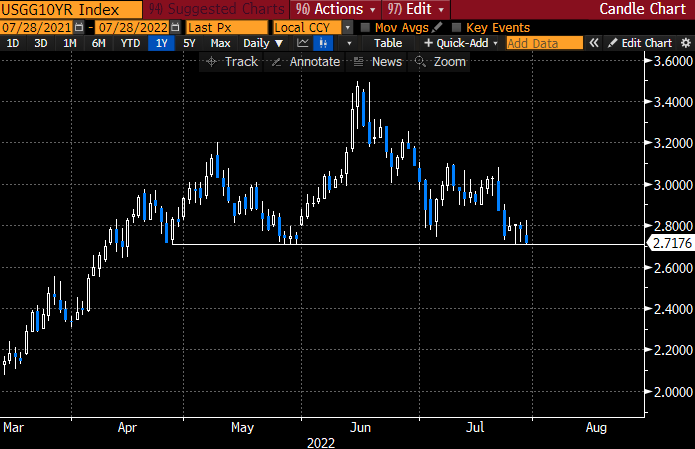This screenshot has height=449, width=695.
Task: Expand the Quick-Add dropdown
Action: 461,43
